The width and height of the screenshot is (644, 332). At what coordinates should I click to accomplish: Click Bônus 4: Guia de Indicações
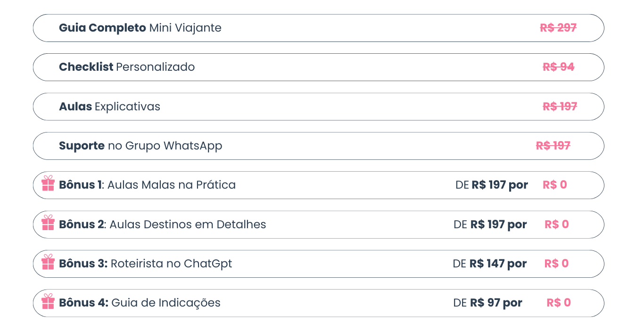140,303
